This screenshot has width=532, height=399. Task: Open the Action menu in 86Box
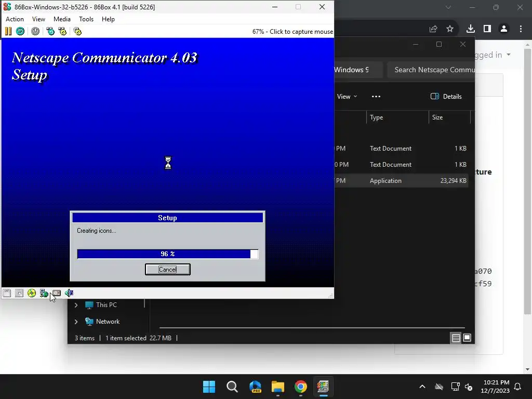tap(15, 19)
